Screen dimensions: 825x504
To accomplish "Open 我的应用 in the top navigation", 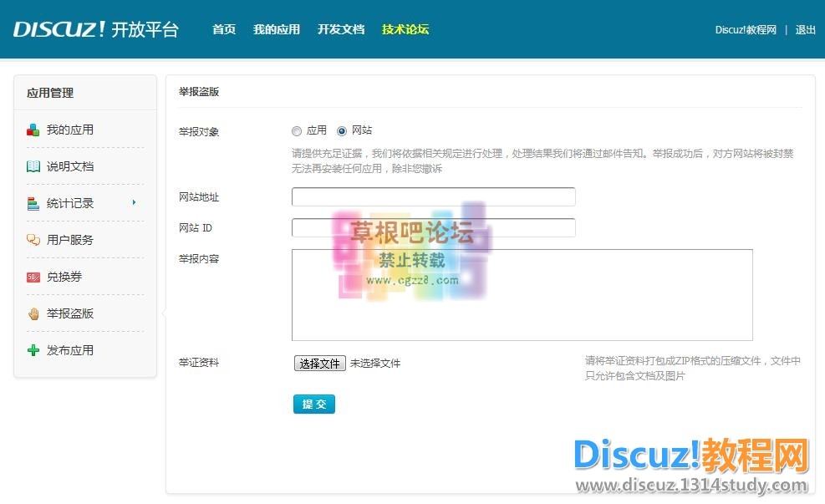I will 277,29.
